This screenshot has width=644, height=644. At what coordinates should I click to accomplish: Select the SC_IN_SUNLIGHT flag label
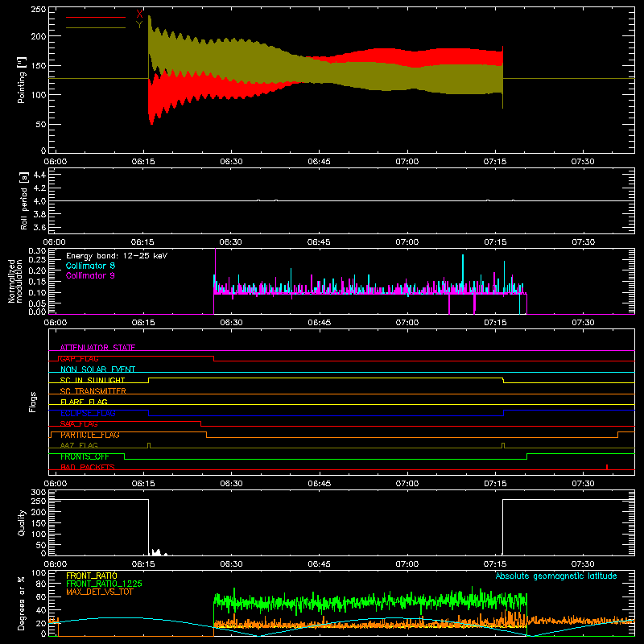point(93,380)
